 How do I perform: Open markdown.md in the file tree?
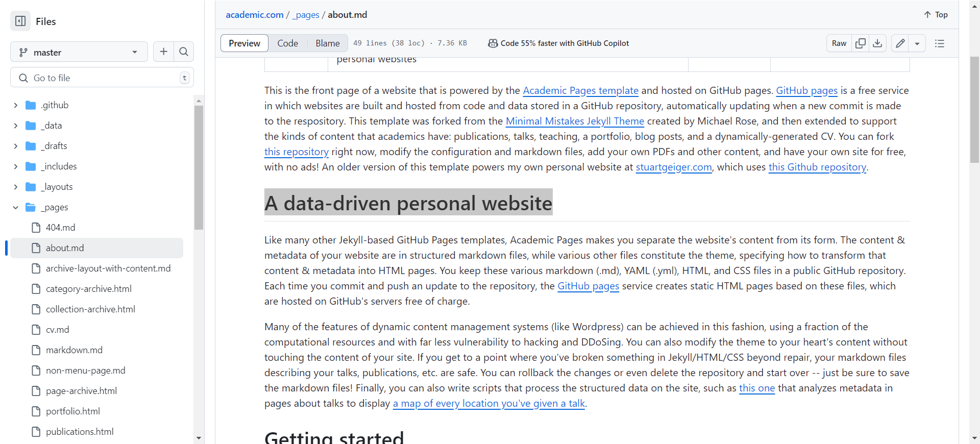pyautogui.click(x=74, y=350)
